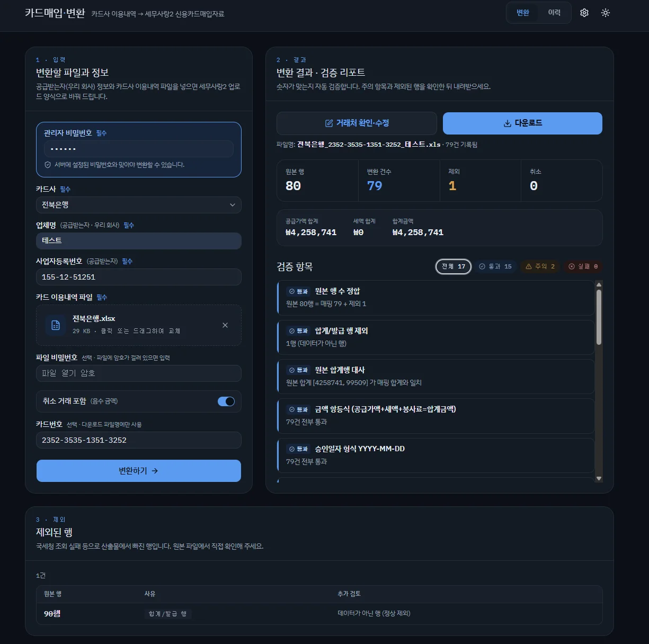
Task: Click the 파일 열기 암호 input field
Action: pos(139,373)
